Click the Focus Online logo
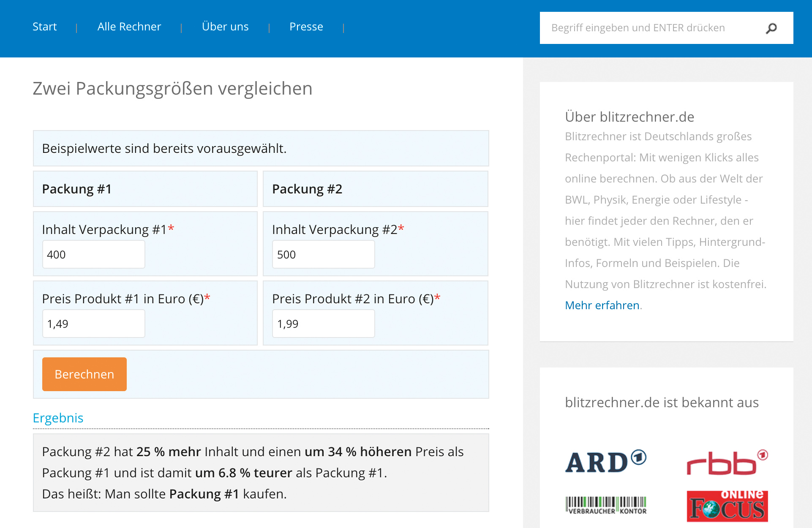 point(727,506)
